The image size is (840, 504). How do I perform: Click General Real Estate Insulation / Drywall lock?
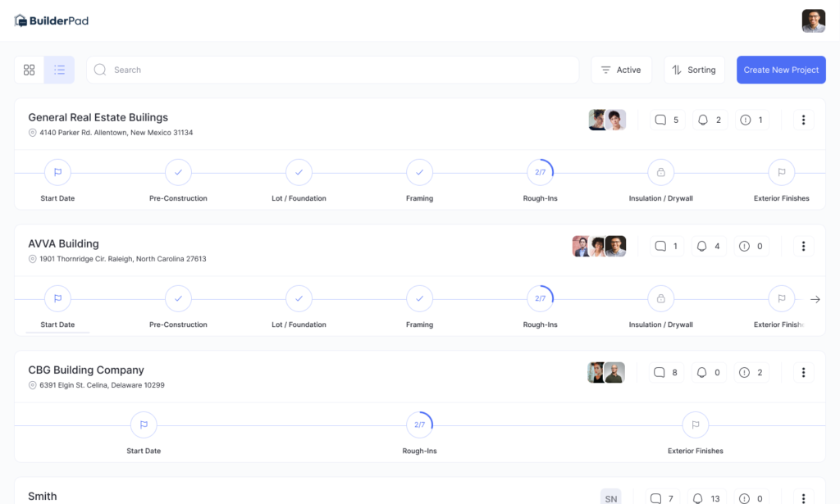661,172
